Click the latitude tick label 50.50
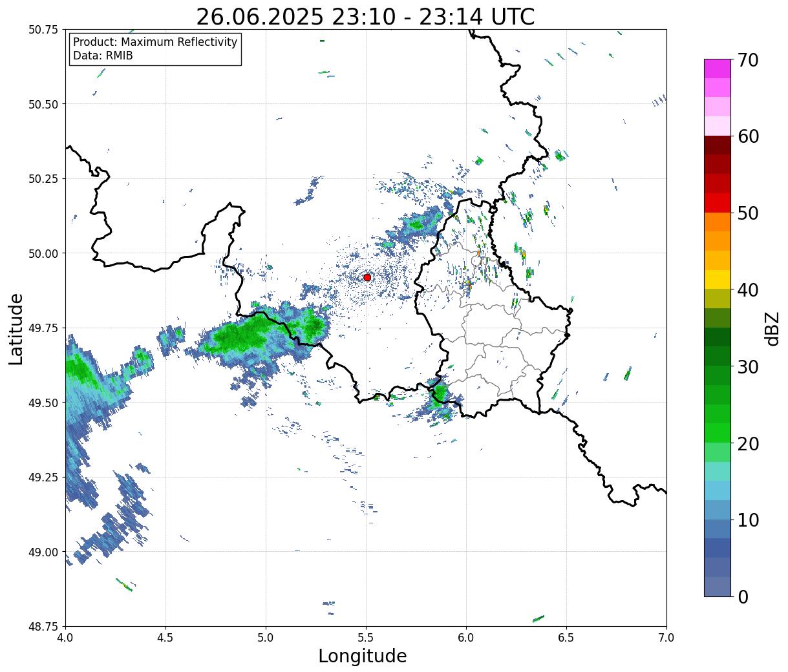This screenshot has height=672, width=788. tap(43, 104)
